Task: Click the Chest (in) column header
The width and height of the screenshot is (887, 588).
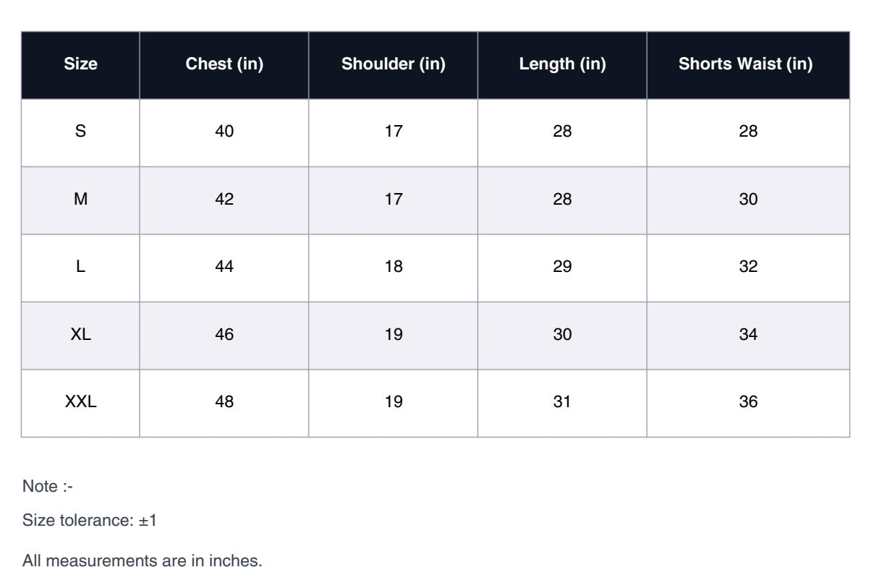Action: click(x=224, y=64)
